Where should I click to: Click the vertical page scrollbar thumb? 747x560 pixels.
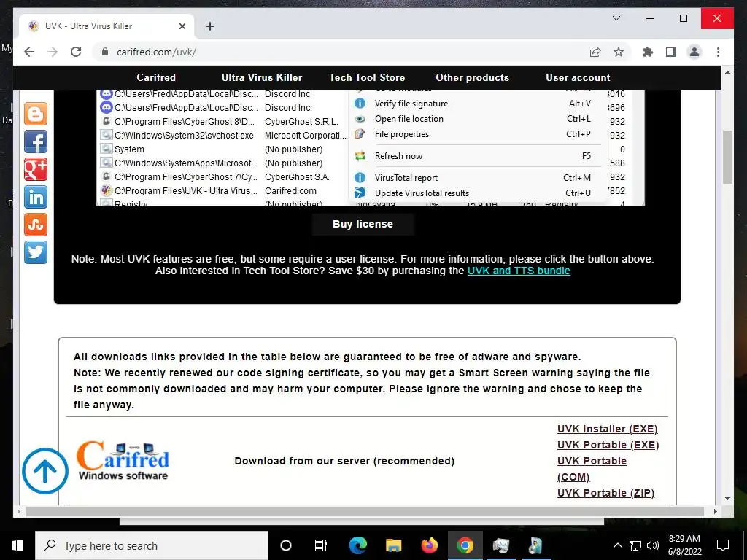point(727,157)
